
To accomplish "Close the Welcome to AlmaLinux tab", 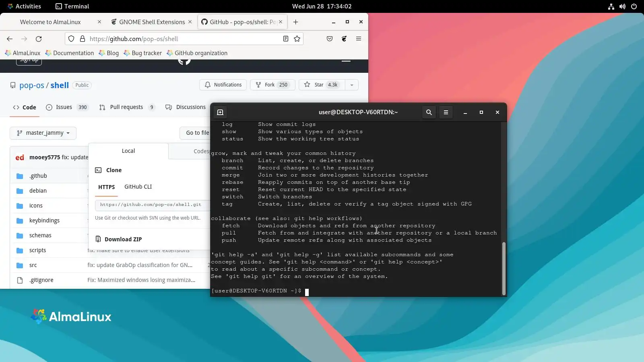I will (x=99, y=22).
